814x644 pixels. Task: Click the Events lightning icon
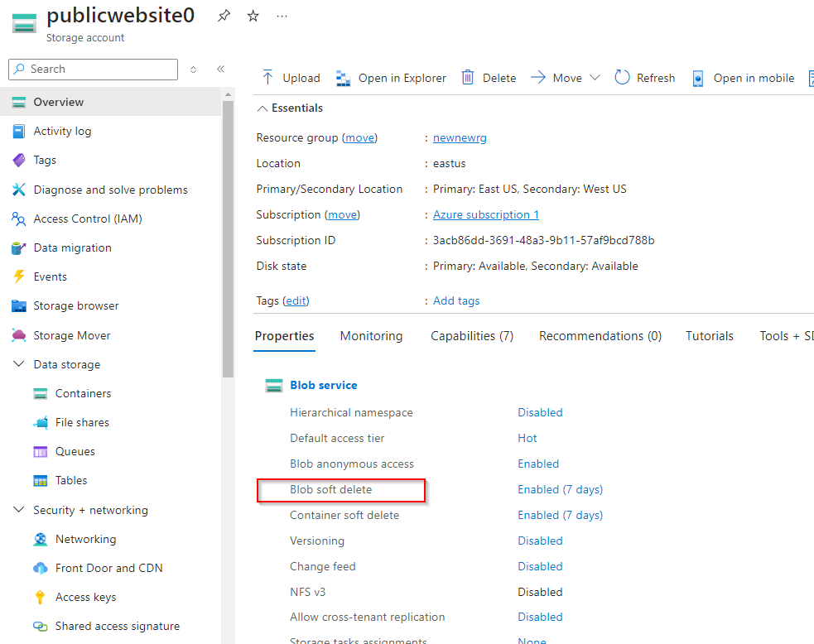coord(19,276)
